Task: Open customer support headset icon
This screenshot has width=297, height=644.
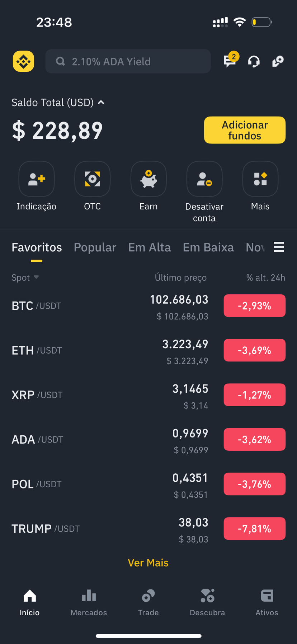Action: point(254,61)
